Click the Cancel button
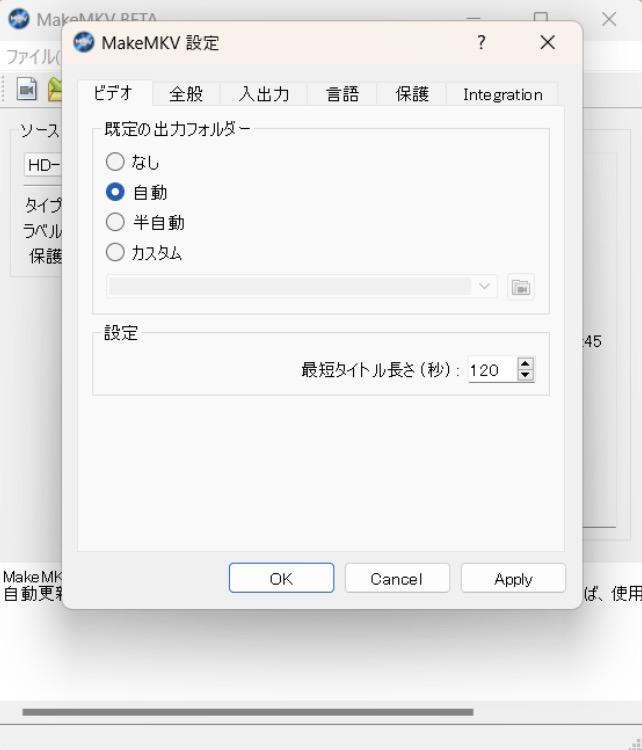The width and height of the screenshot is (642, 750). click(397, 578)
